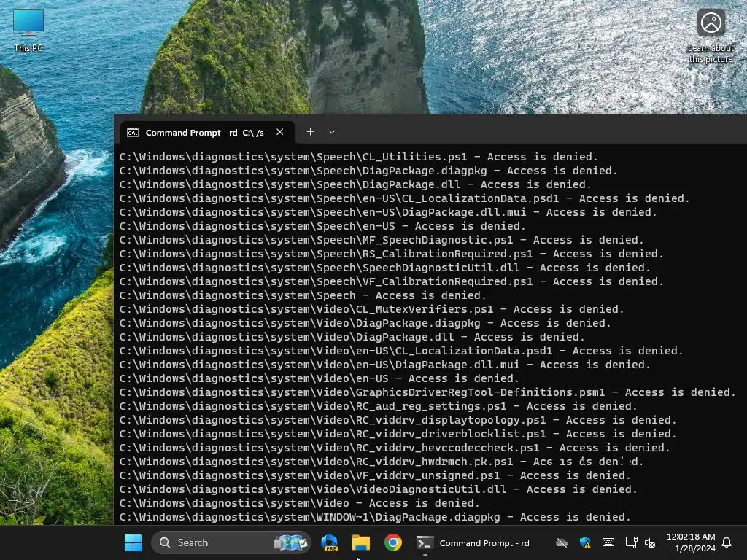Close the Command Prompt tab
The width and height of the screenshot is (747, 560).
click(279, 132)
